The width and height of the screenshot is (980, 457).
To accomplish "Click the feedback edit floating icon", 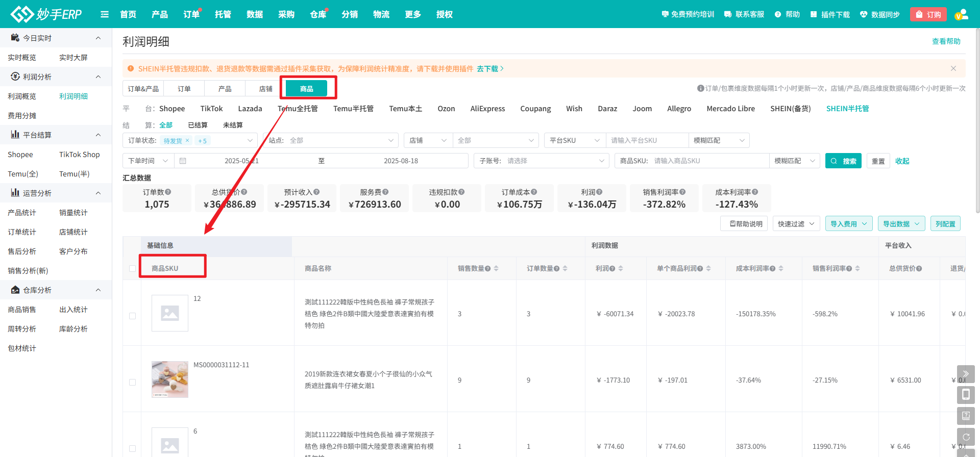I will click(x=966, y=416).
